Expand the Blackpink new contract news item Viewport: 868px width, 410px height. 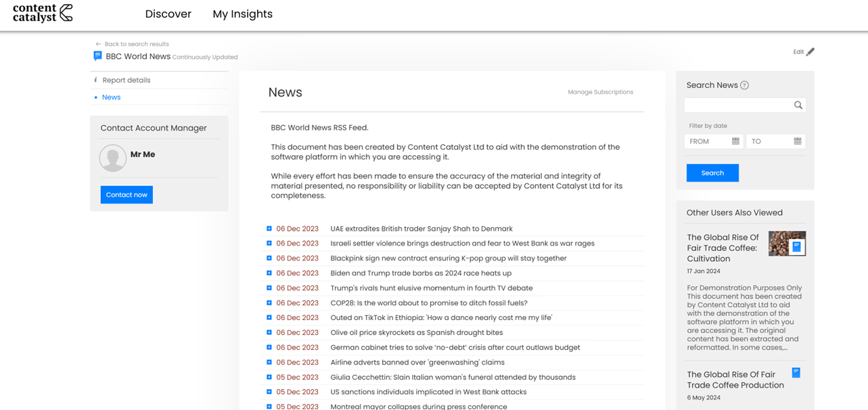[269, 258]
